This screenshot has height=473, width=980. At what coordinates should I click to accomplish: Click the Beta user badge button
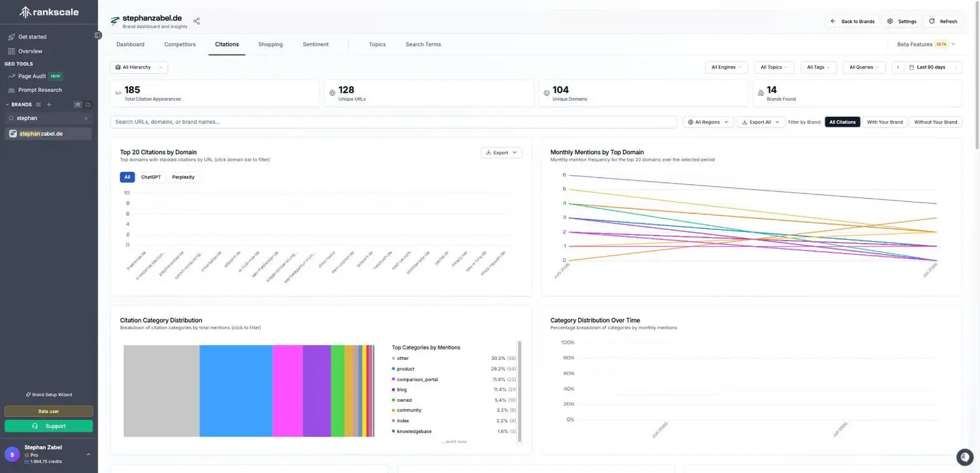coord(49,412)
